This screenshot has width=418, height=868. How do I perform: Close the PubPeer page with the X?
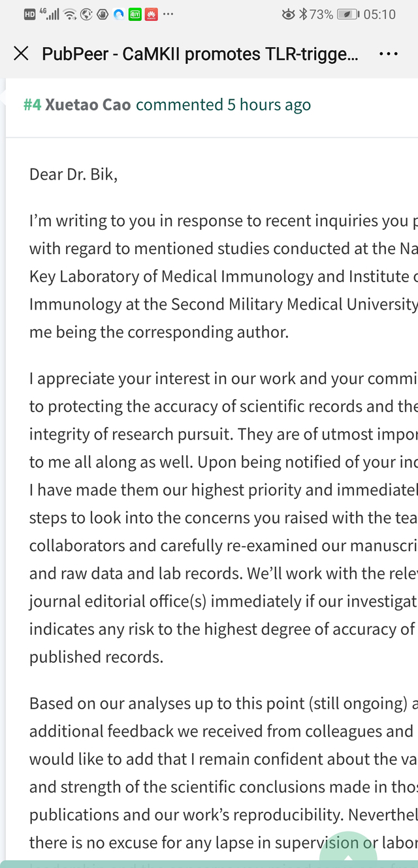click(21, 54)
